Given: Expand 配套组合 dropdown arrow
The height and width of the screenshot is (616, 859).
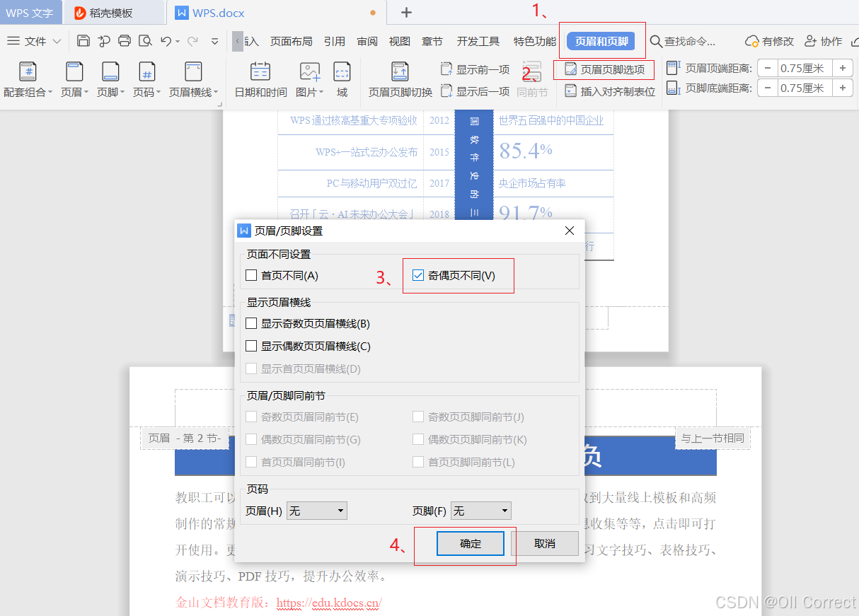Looking at the screenshot, I should pos(50,92).
